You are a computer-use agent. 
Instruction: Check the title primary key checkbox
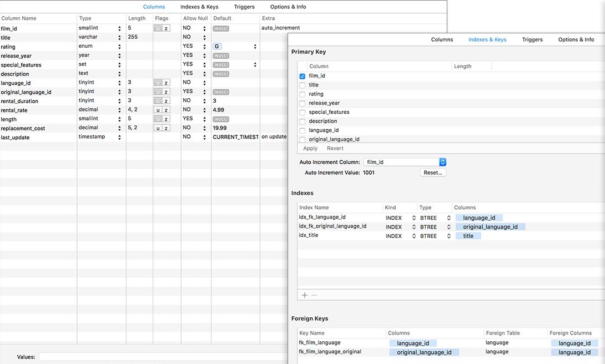tap(302, 85)
